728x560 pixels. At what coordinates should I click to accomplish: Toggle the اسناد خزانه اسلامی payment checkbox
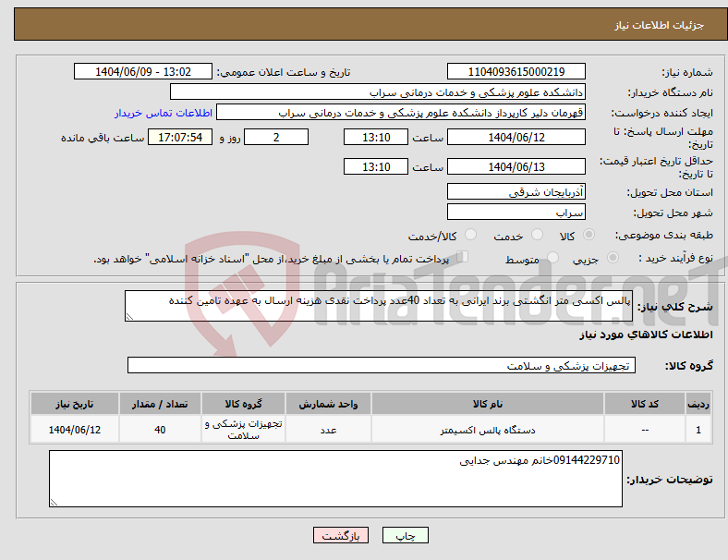463,257
